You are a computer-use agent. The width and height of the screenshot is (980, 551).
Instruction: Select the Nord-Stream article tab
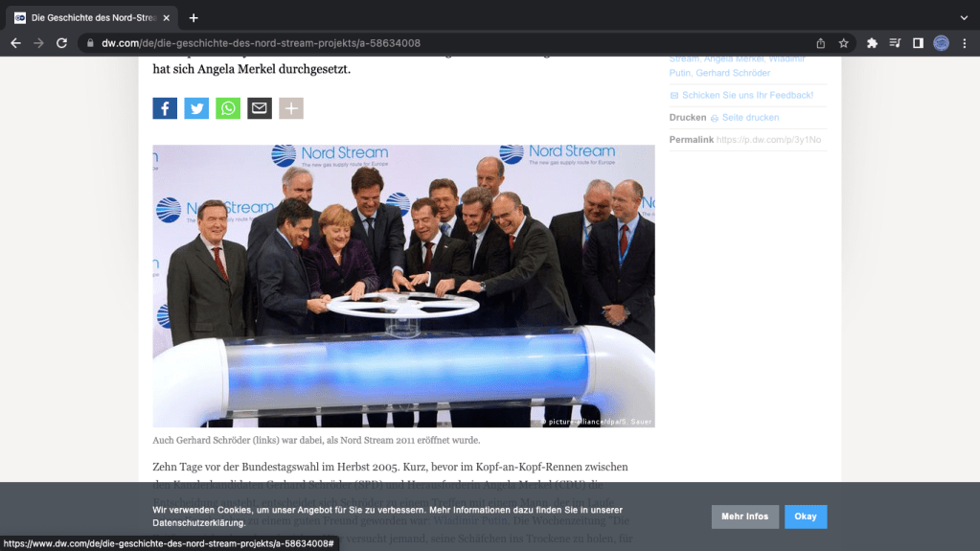click(x=91, y=18)
